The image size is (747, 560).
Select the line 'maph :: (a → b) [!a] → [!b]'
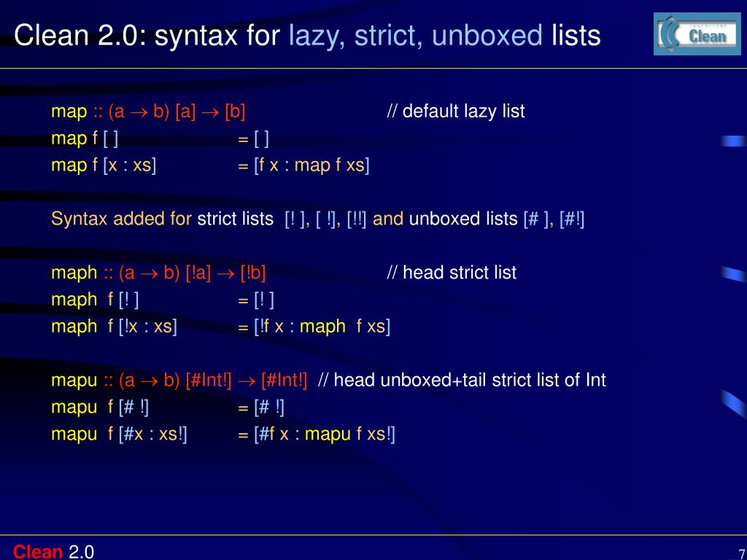pos(158,273)
